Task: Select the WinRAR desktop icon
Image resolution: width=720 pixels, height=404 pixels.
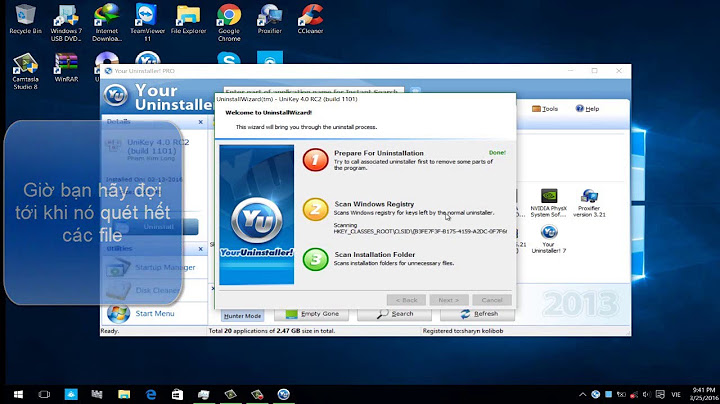Action: click(66, 67)
